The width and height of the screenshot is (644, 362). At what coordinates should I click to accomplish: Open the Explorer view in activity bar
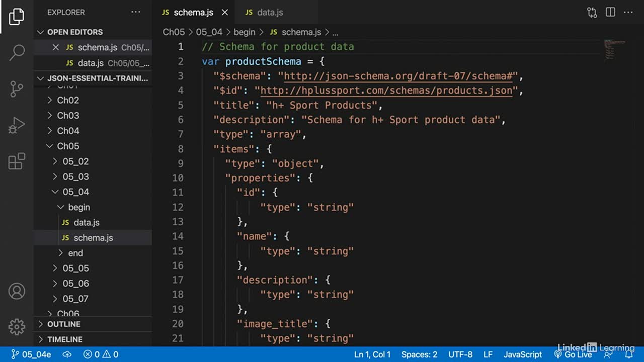point(17,17)
